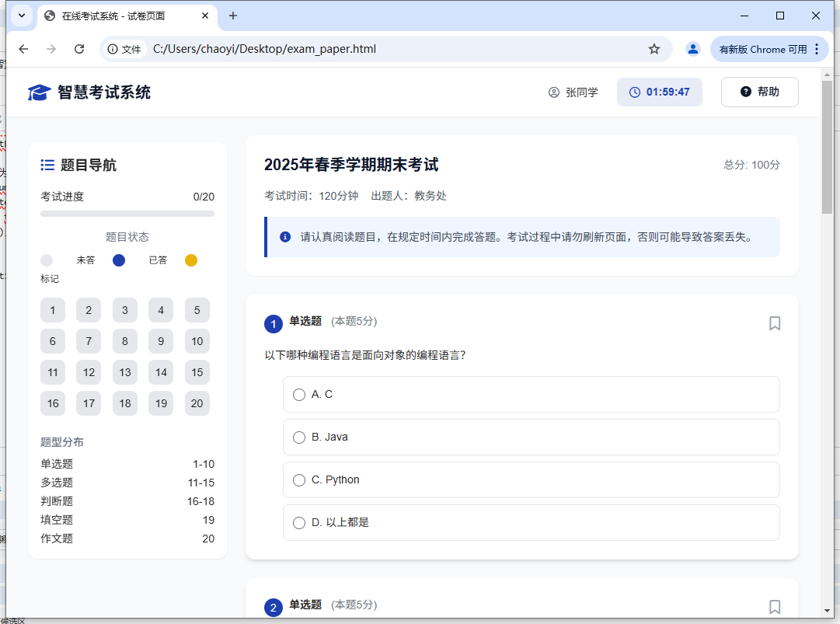Click the blue number 1 question badge
This screenshot has width=840, height=624.
[x=274, y=323]
